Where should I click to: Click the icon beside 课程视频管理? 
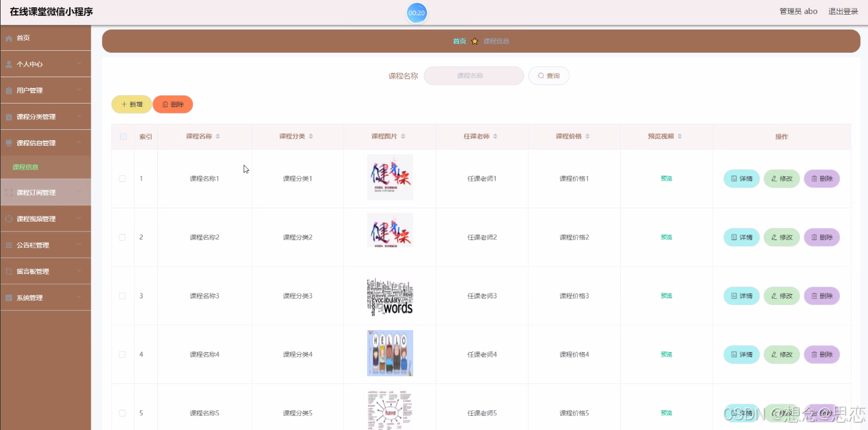pos(9,219)
